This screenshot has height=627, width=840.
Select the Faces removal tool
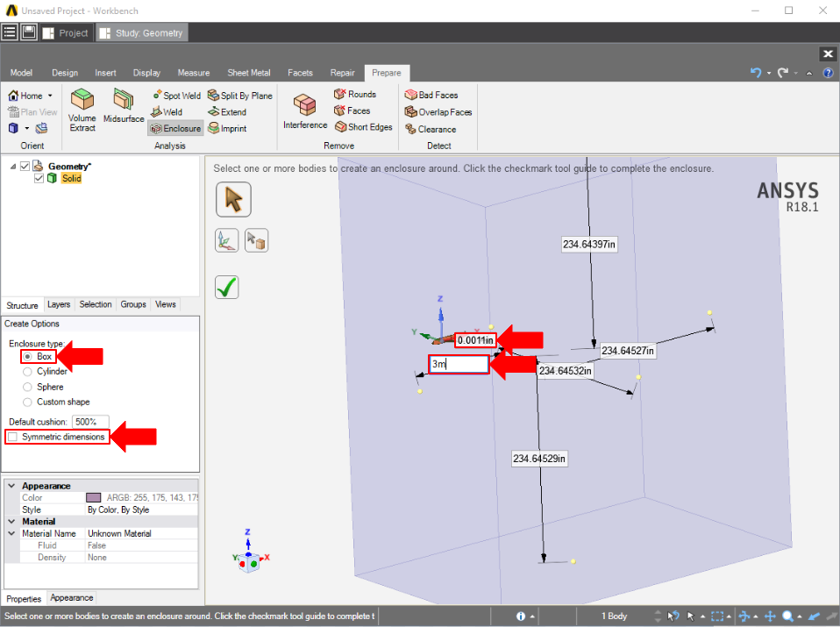click(352, 110)
